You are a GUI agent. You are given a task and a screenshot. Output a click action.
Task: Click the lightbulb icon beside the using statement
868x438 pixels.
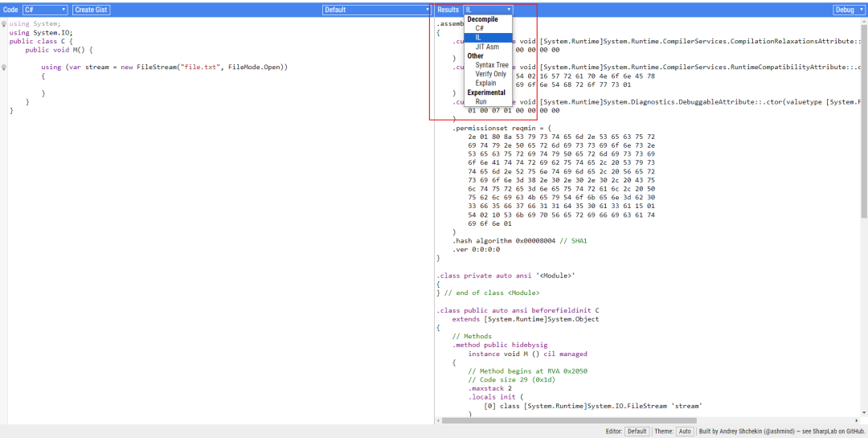[4, 68]
